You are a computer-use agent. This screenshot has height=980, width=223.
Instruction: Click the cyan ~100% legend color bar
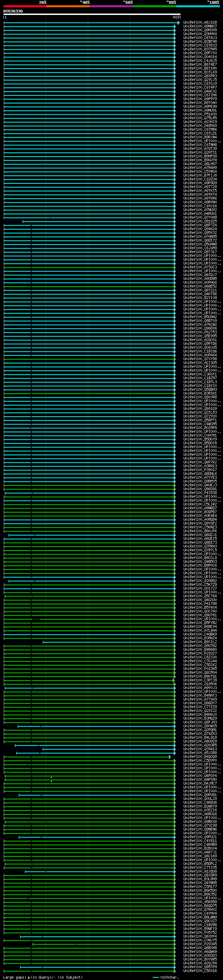[198, 7]
